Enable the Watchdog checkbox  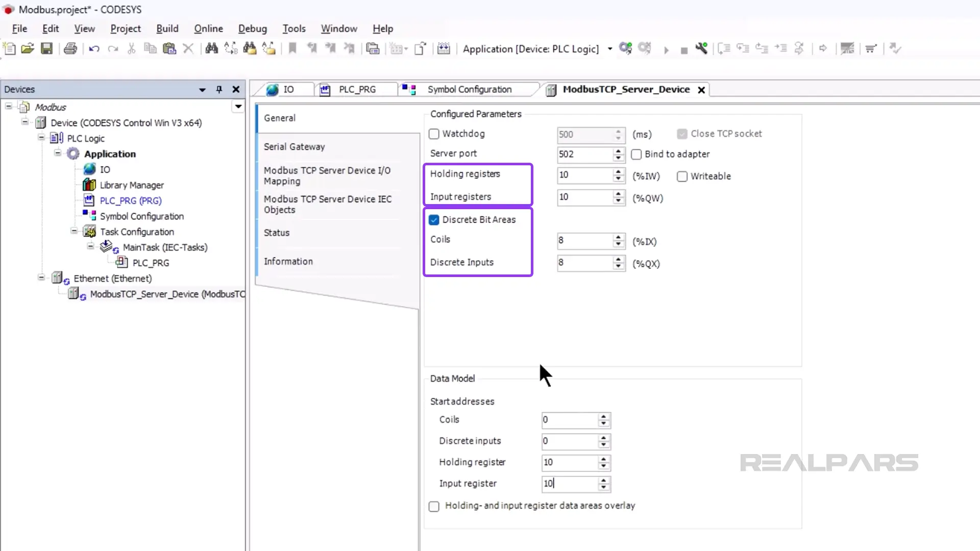pyautogui.click(x=434, y=134)
